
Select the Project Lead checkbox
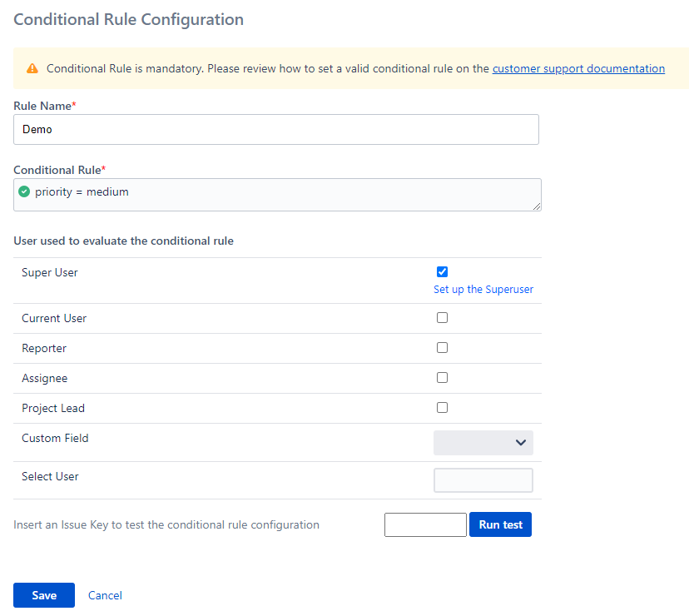click(x=442, y=408)
